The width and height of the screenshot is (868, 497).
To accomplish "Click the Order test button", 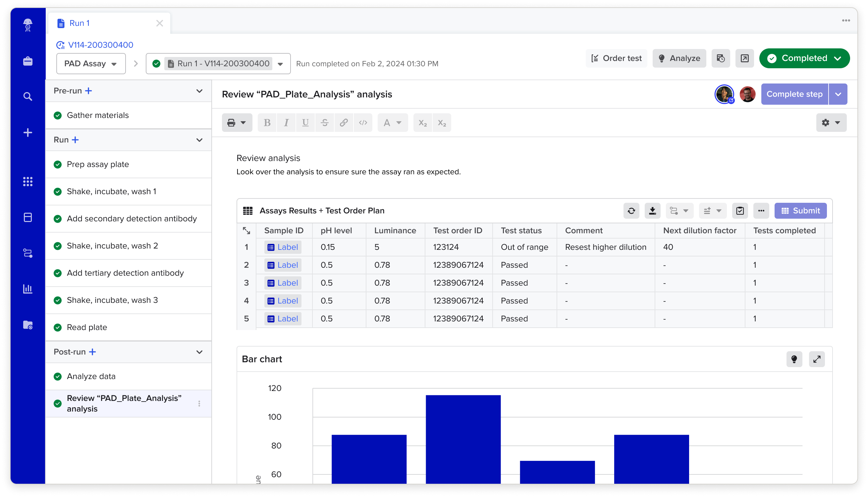I will pyautogui.click(x=616, y=58).
